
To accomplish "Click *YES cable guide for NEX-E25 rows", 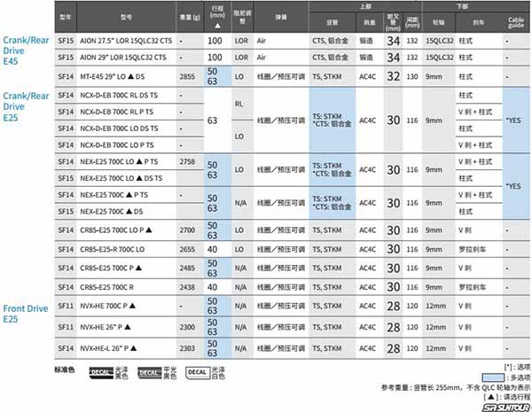I will tap(513, 186).
